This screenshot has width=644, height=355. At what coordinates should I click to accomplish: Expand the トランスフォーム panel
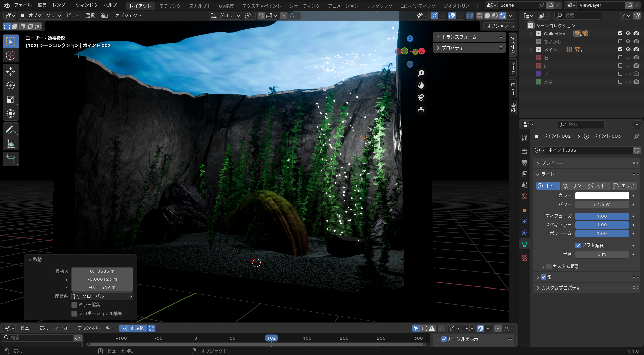(469, 37)
